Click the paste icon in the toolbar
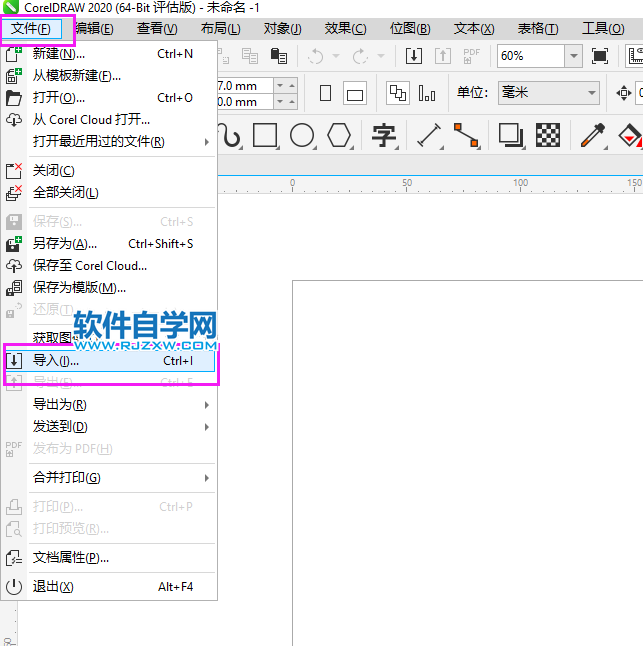The image size is (643, 646). 278,56
